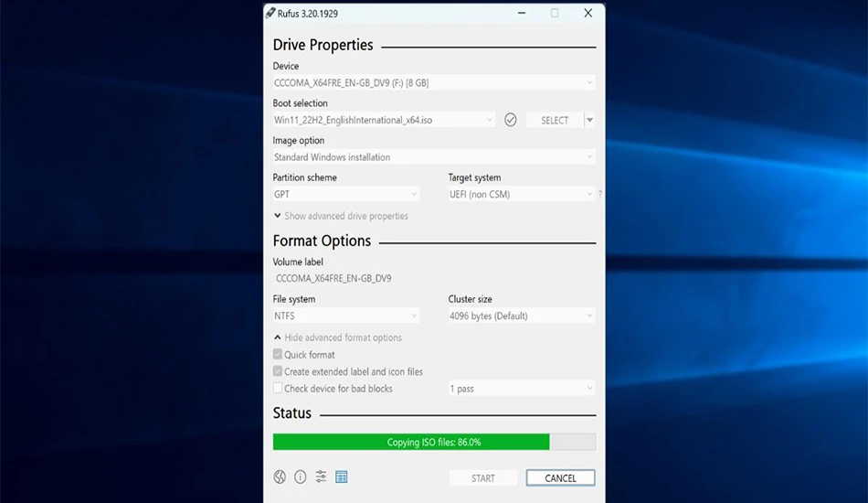Screen dimensions: 868x503
Task: Open the About info icon
Action: 300,477
